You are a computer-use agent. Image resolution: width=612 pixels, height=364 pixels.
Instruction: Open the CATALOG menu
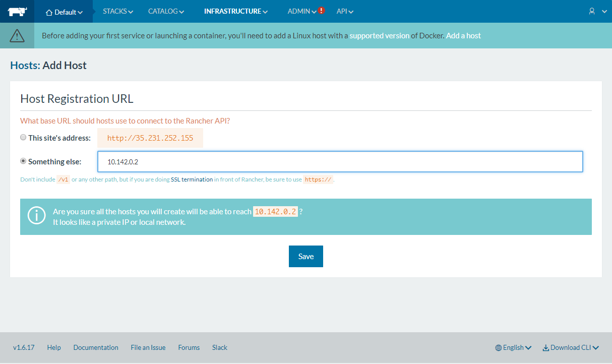166,11
